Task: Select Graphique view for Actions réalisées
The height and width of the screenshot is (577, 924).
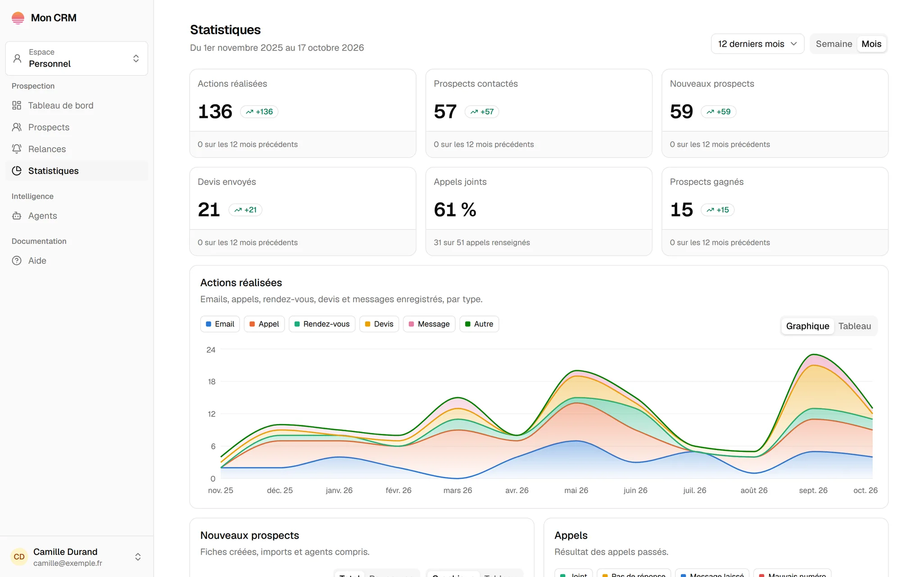Action: pos(807,326)
